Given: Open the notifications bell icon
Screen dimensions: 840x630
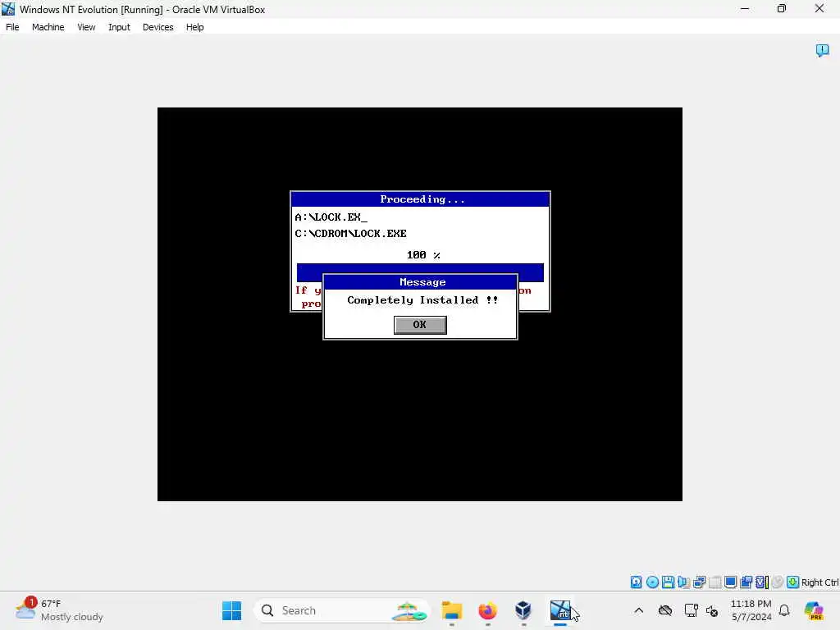Looking at the screenshot, I should (x=784, y=610).
